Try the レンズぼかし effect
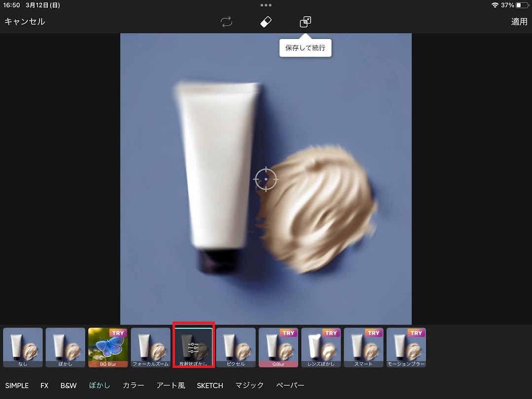 [x=321, y=347]
